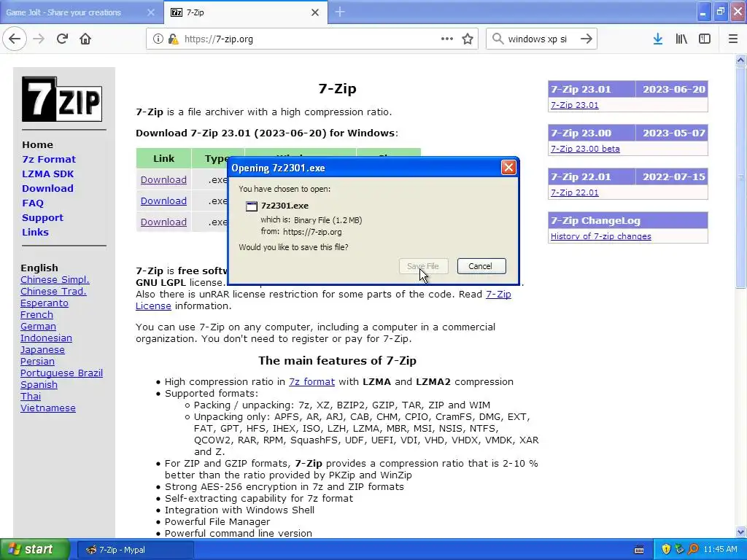Open the Support sidebar link
This screenshot has height=560, width=747.
pos(42,217)
